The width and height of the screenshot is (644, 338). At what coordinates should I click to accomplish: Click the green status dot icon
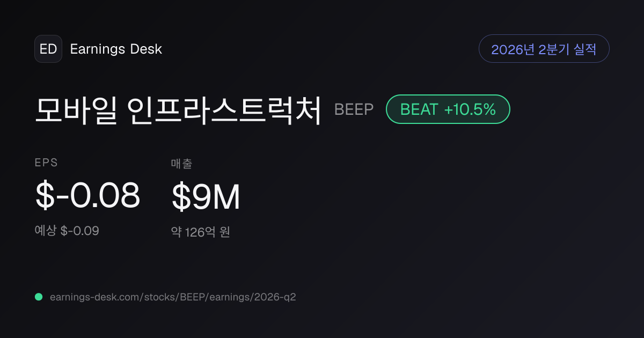pos(39,297)
